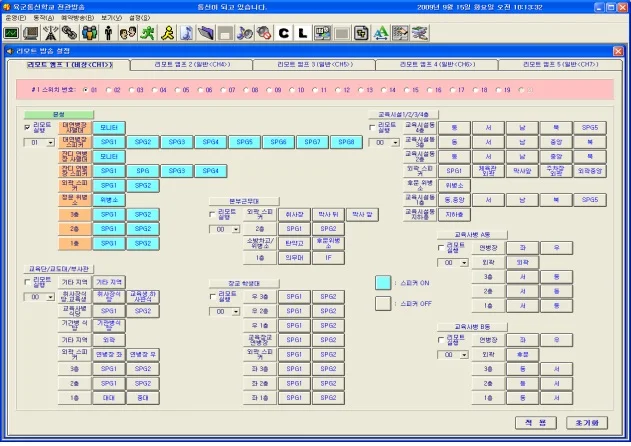Click the green running figure icon
This screenshot has width=631, height=446.
coord(148,33)
